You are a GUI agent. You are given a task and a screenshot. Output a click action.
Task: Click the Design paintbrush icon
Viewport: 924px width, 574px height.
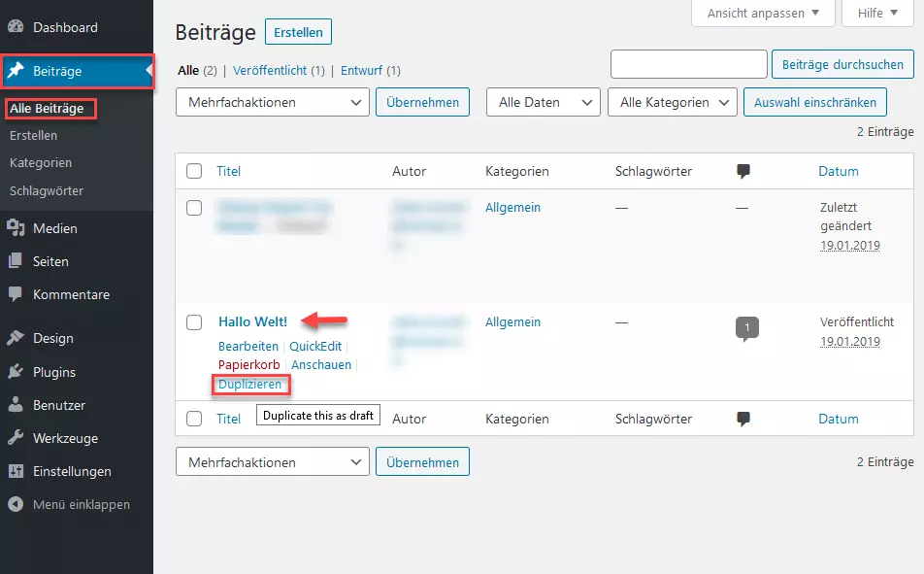click(16, 337)
